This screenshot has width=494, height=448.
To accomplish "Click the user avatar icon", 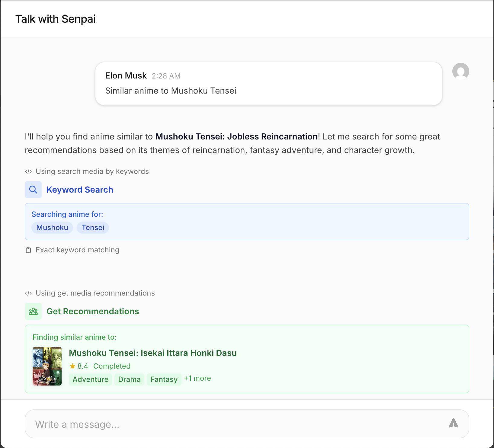I will coord(460,71).
